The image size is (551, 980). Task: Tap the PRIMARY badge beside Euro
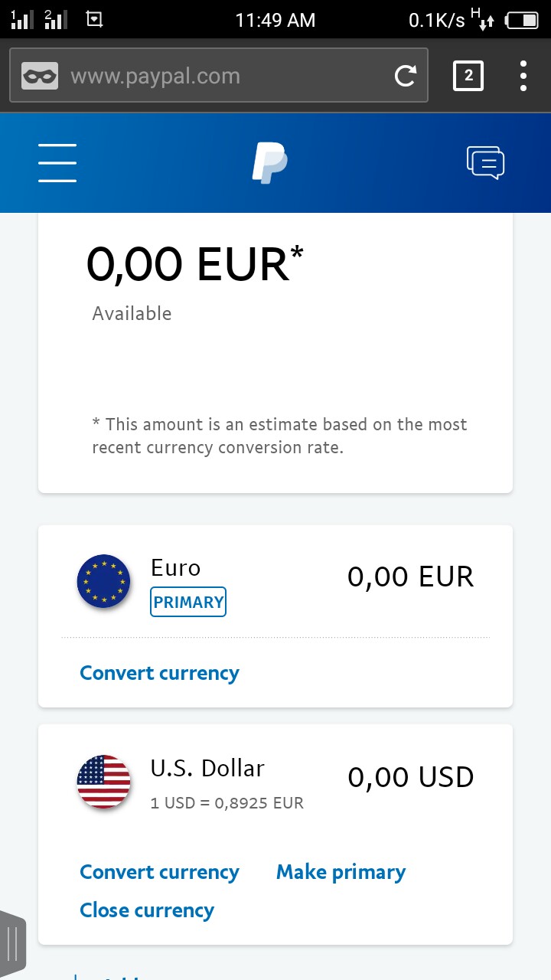[188, 602]
